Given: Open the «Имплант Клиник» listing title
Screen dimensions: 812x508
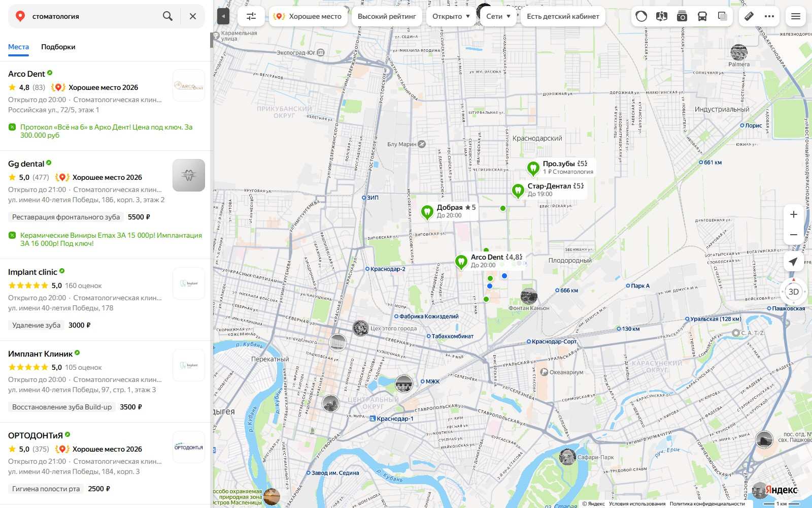Looking at the screenshot, I should point(40,354).
